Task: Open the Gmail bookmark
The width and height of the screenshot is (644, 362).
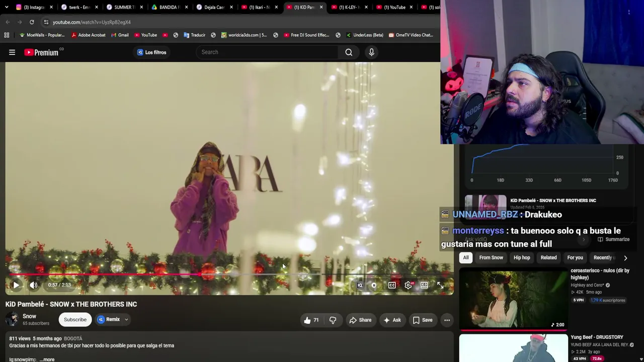Action: pyautogui.click(x=120, y=35)
